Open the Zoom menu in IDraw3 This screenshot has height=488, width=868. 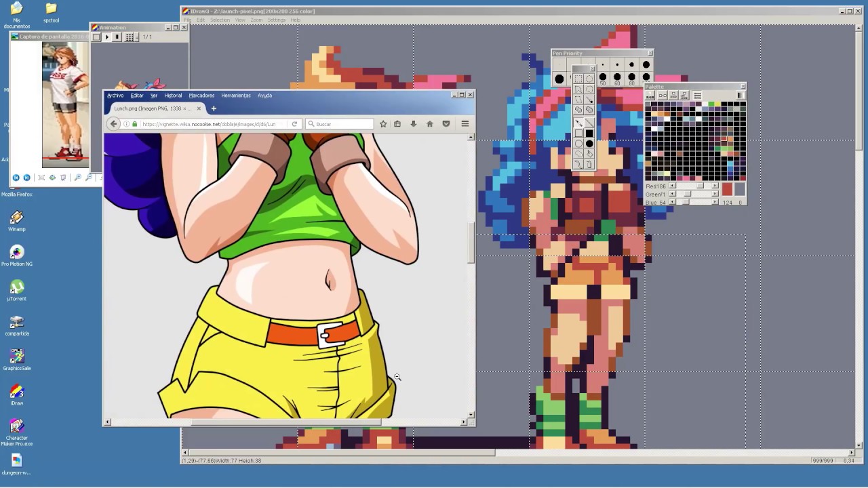[x=256, y=20]
